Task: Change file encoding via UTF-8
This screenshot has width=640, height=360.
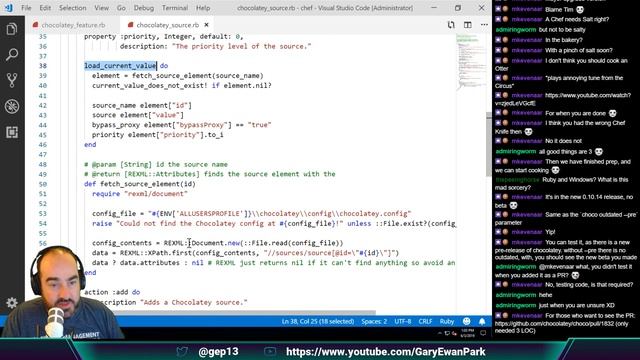Action: point(403,321)
